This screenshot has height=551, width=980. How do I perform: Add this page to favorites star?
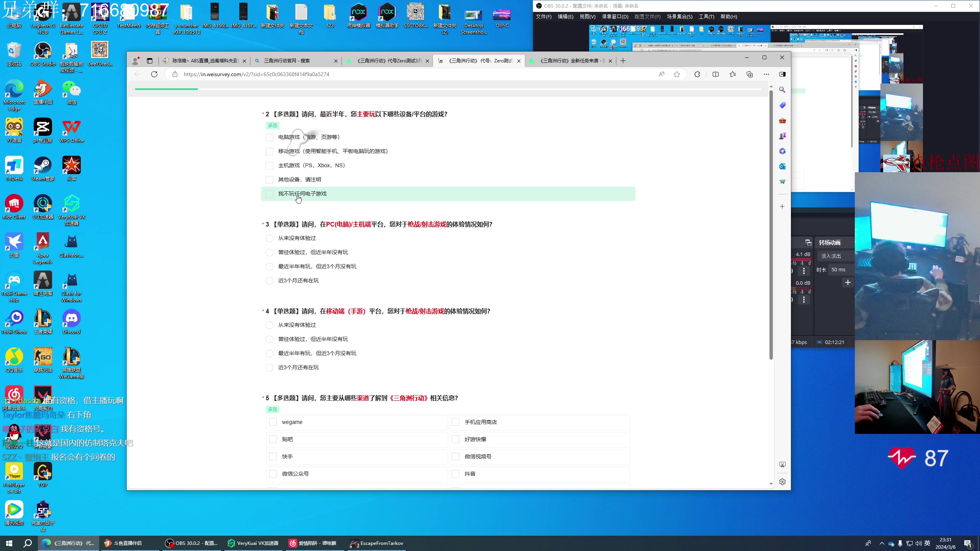tap(677, 74)
